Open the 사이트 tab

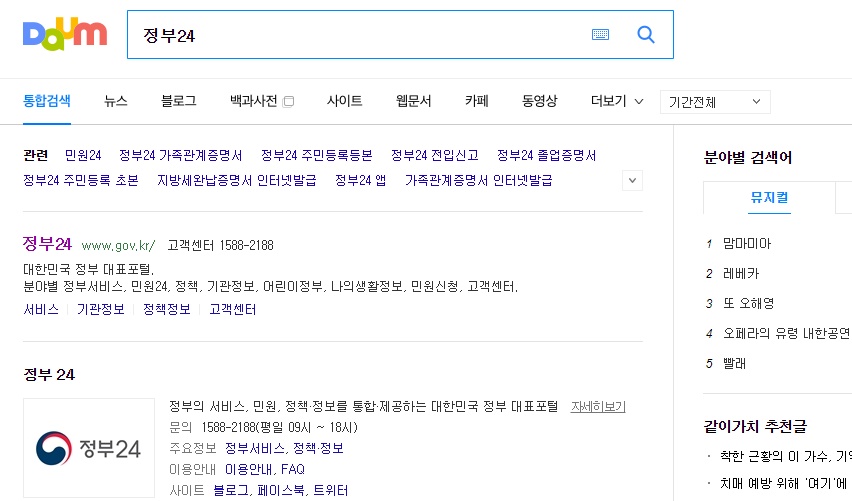click(x=344, y=101)
